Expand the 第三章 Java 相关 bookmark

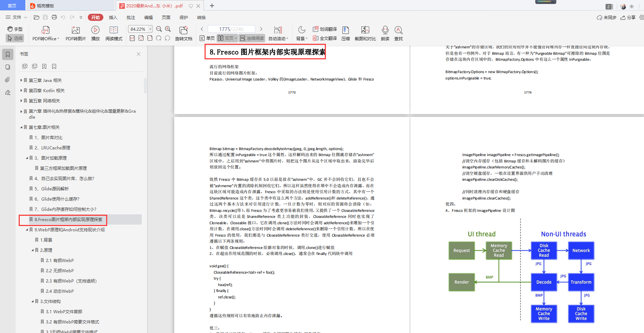(21, 80)
